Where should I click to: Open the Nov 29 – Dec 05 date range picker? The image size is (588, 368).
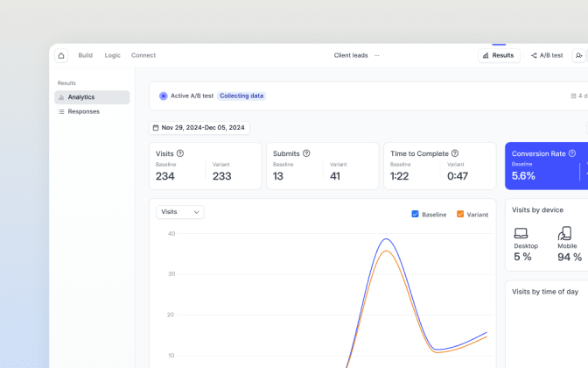[x=199, y=128]
